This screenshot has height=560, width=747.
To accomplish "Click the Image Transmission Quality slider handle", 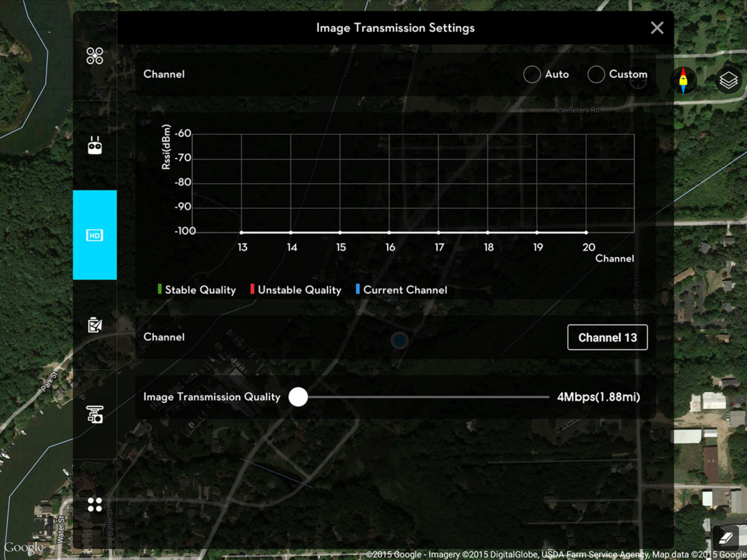I will click(x=298, y=397).
